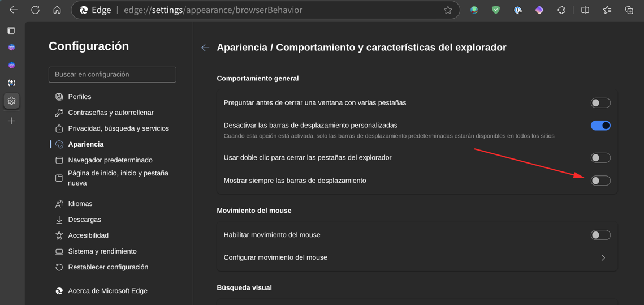This screenshot has width=644, height=305.
Task: Reload the page with refresh icon
Action: pyautogui.click(x=35, y=10)
